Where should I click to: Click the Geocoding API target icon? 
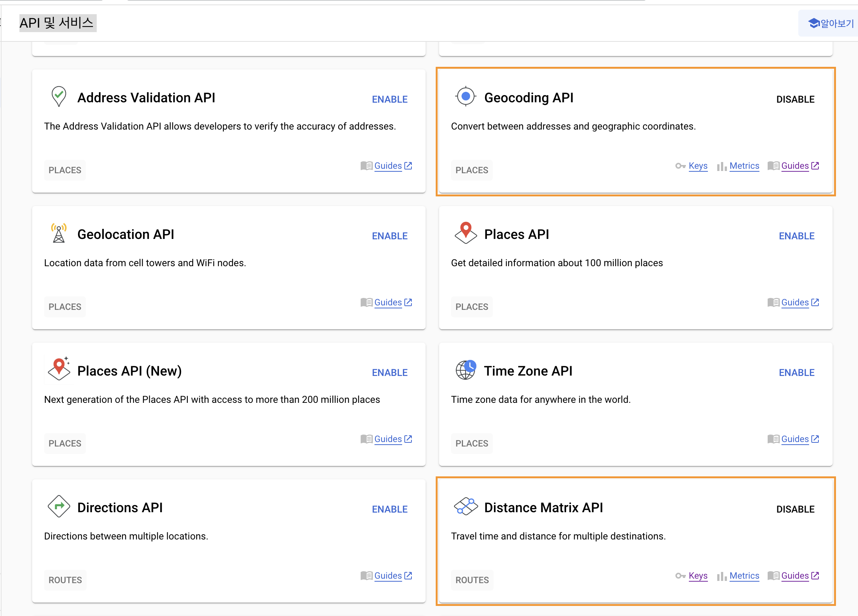click(466, 96)
